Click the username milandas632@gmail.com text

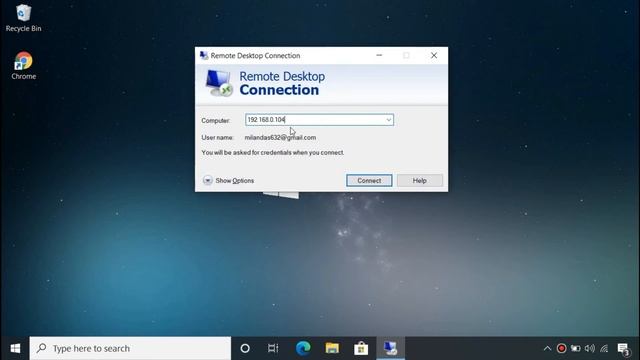[280, 138]
